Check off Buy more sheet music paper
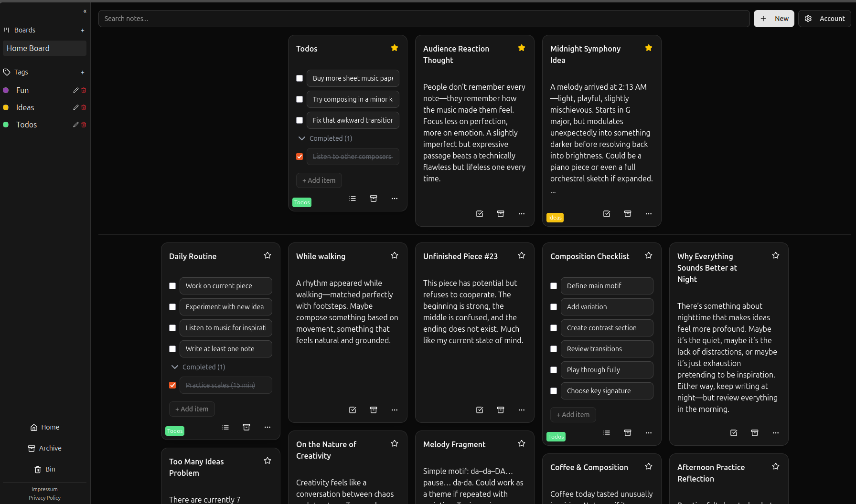Viewport: 856px width, 504px height. click(x=300, y=78)
